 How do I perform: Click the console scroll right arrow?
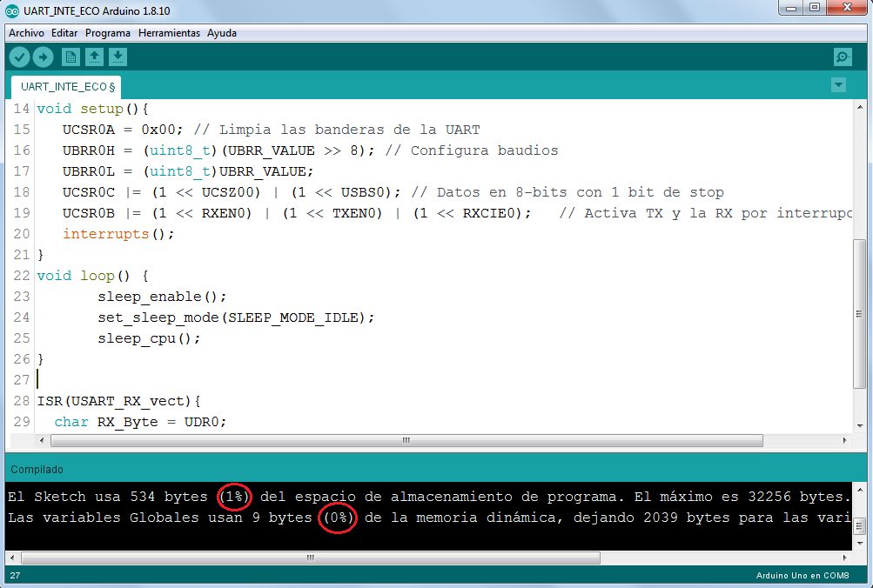[x=844, y=558]
